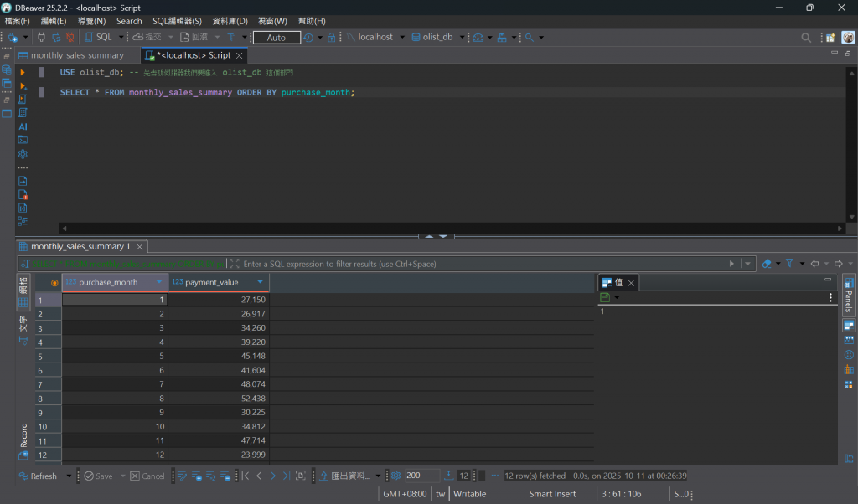The image size is (858, 504).
Task: Click the delete row icon in results toolbar
Action: [225, 476]
